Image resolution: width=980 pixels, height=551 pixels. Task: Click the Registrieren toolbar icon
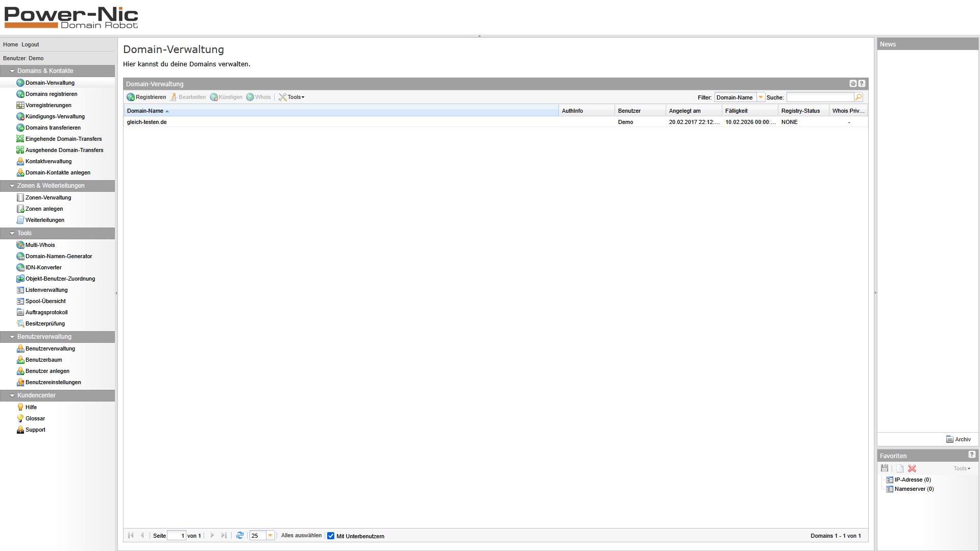pyautogui.click(x=131, y=97)
